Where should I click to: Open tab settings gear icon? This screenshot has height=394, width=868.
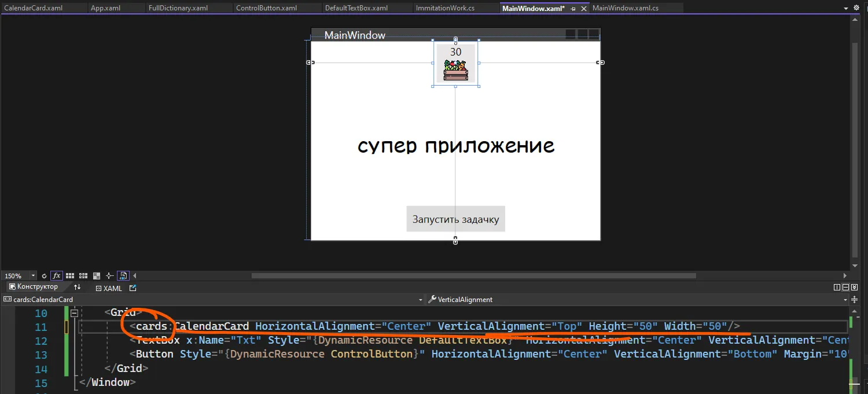856,8
